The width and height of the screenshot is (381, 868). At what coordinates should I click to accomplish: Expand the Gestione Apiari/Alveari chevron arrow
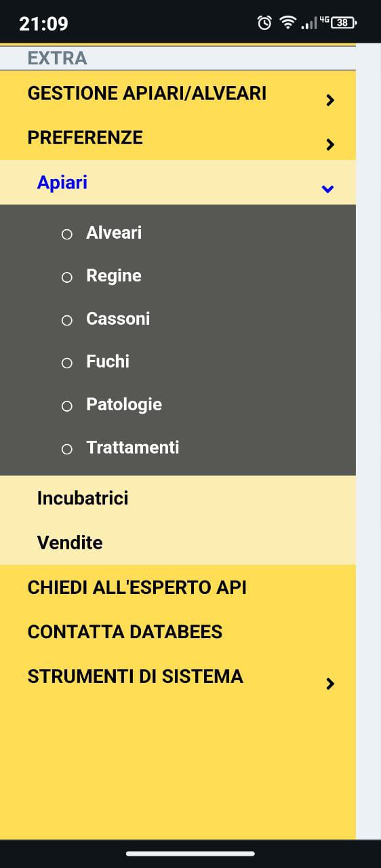click(x=330, y=100)
